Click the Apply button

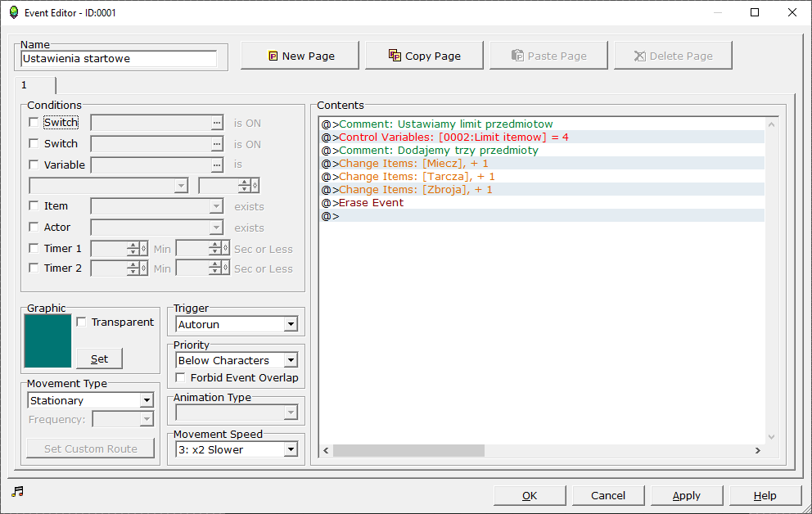[686, 495]
